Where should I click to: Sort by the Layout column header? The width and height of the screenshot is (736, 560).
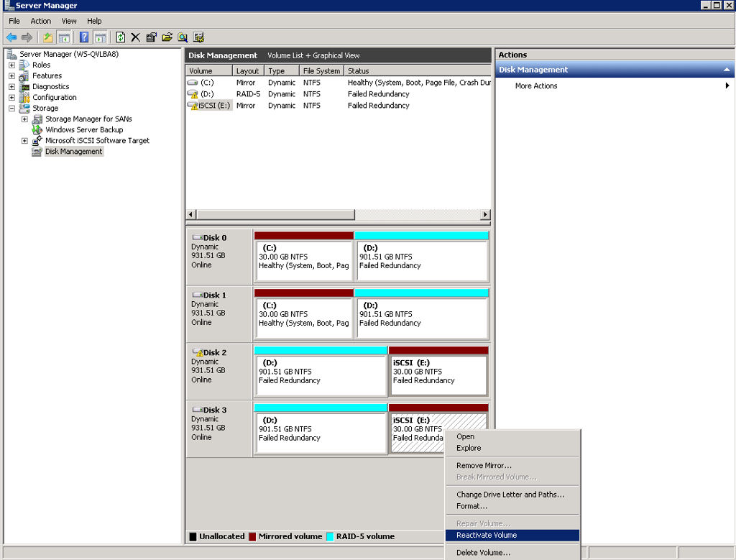tap(248, 71)
